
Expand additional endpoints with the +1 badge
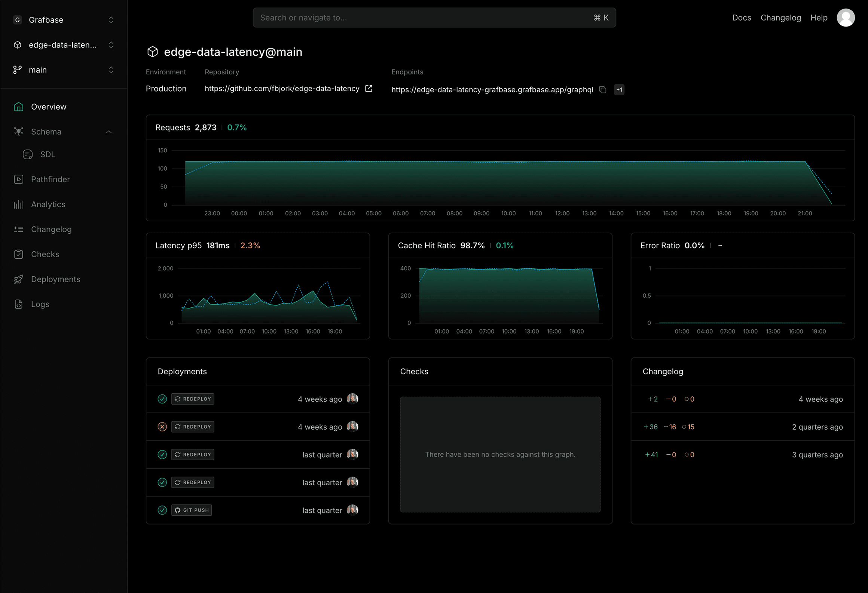coord(619,90)
